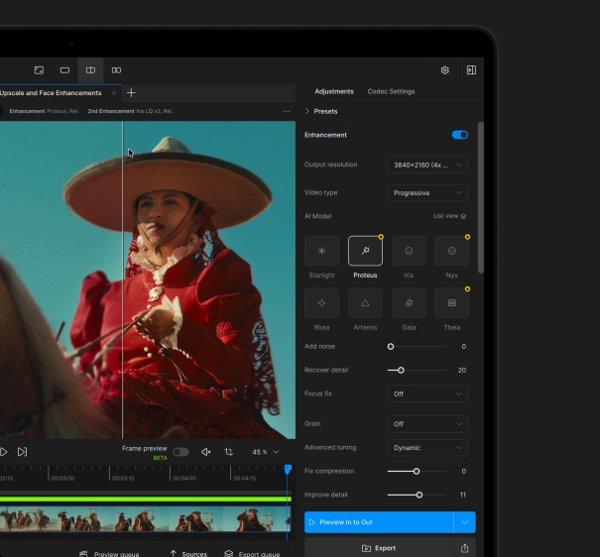
Task: Switch to the first preview layout icon in toolbar
Action: (x=39, y=70)
